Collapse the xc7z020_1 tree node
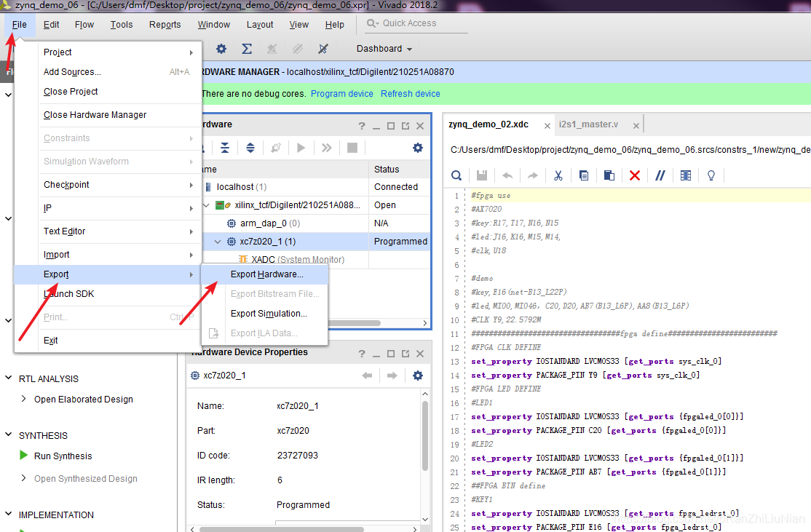Viewport: 811px width, 532px height. pyautogui.click(x=218, y=242)
